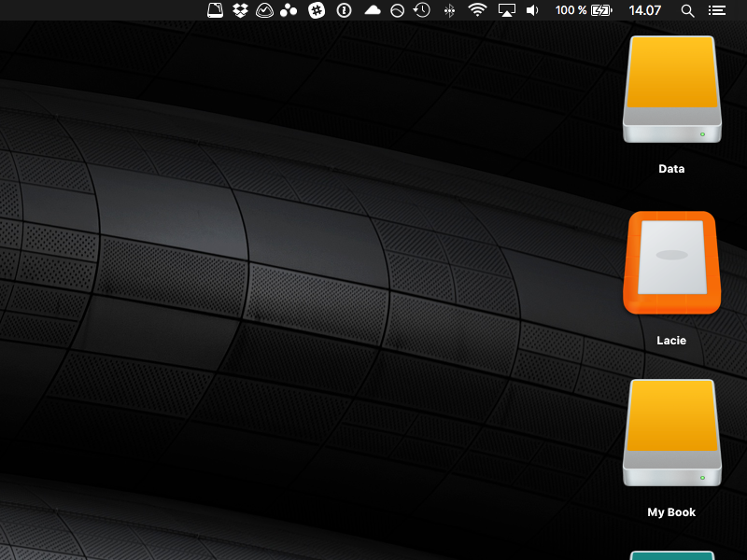
Task: Click the cloud sync menu bar icon
Action: pos(373,10)
